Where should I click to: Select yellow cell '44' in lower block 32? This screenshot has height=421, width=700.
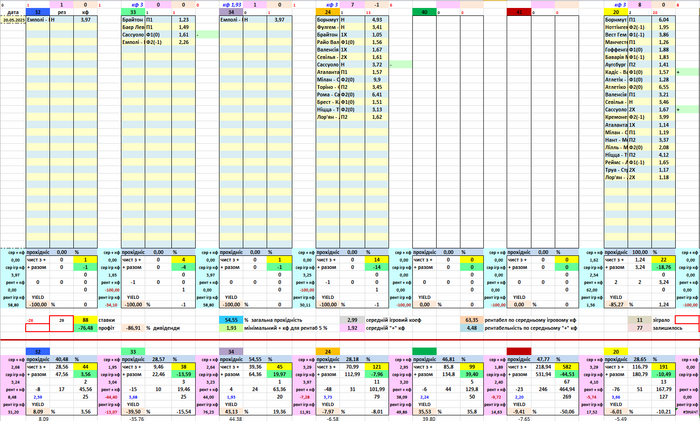point(85,367)
